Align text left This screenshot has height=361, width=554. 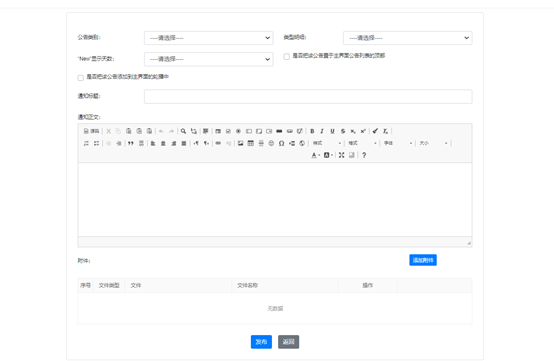(x=153, y=143)
